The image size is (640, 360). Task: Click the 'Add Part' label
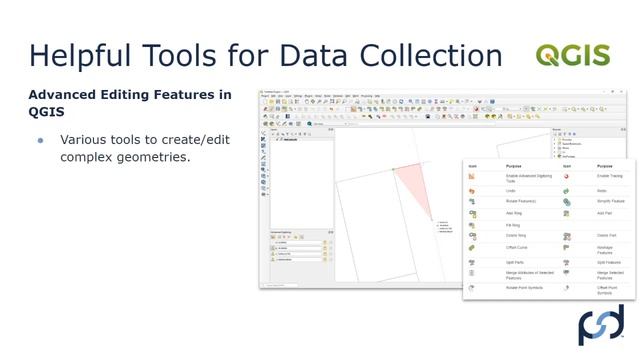pyautogui.click(x=604, y=213)
